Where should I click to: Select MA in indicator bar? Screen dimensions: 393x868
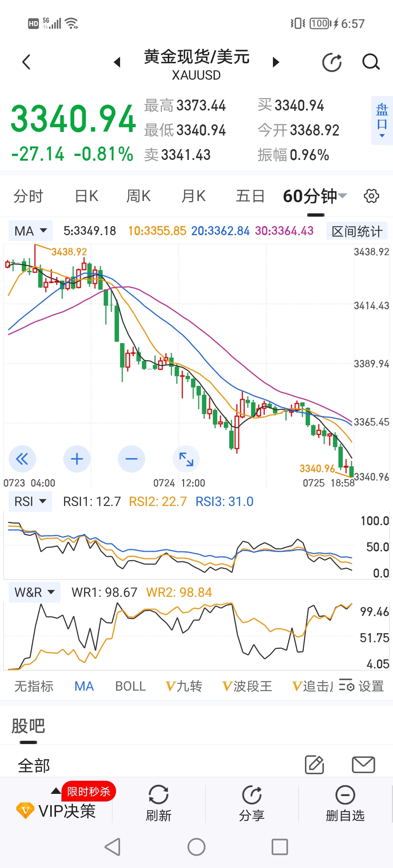click(84, 686)
